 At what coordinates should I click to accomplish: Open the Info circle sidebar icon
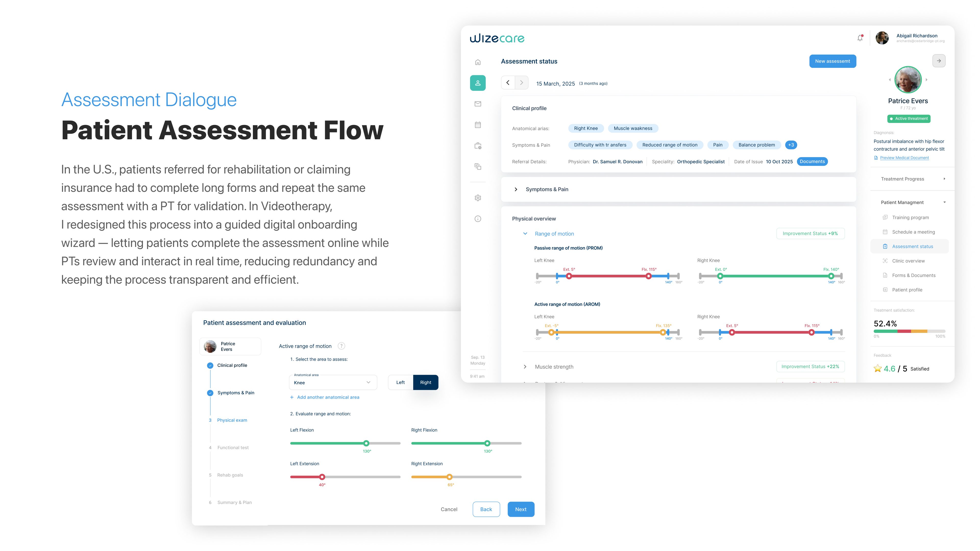478,219
